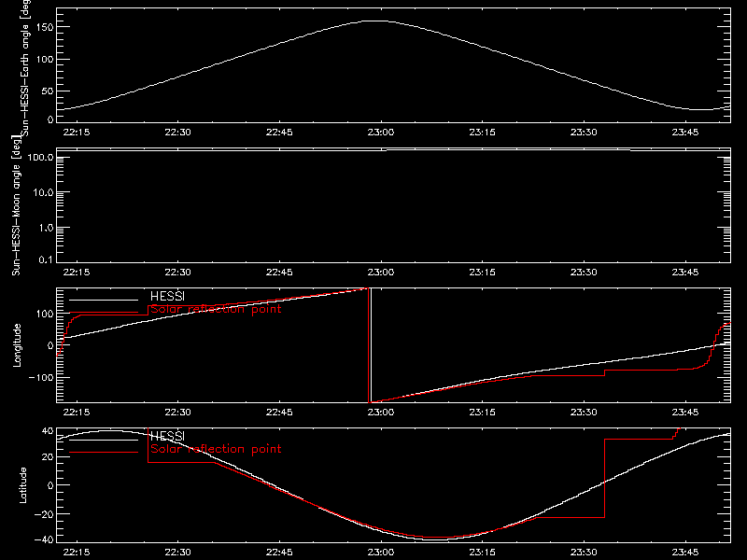Click -20 tick on Latitude axis
747x560 pixels.
pos(44,514)
